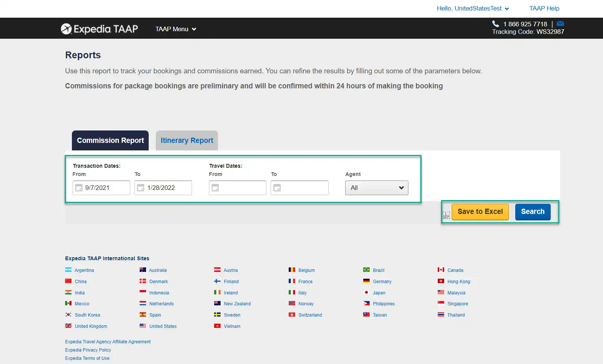The image size is (603, 364).
Task: Click the empty Travel Dates From field
Action: coord(238,188)
